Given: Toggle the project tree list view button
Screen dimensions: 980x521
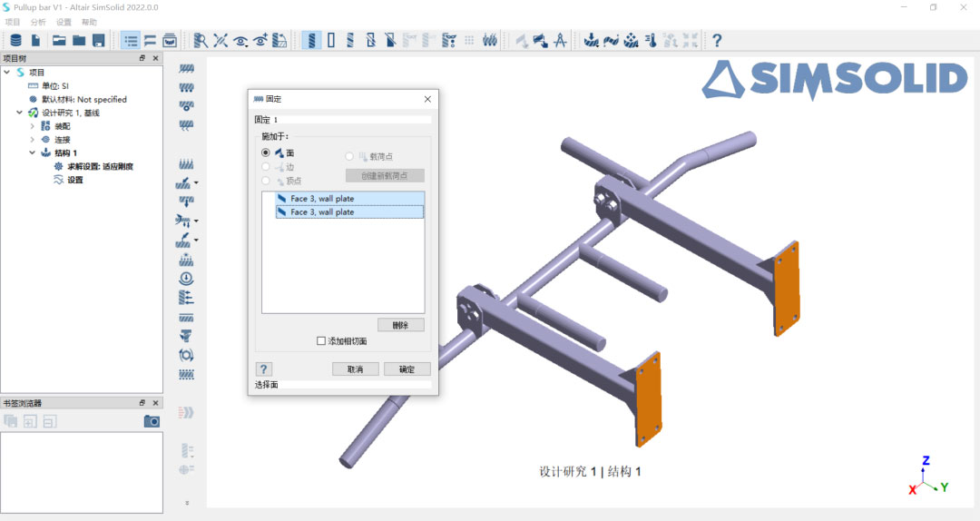Looking at the screenshot, I should click(x=131, y=40).
